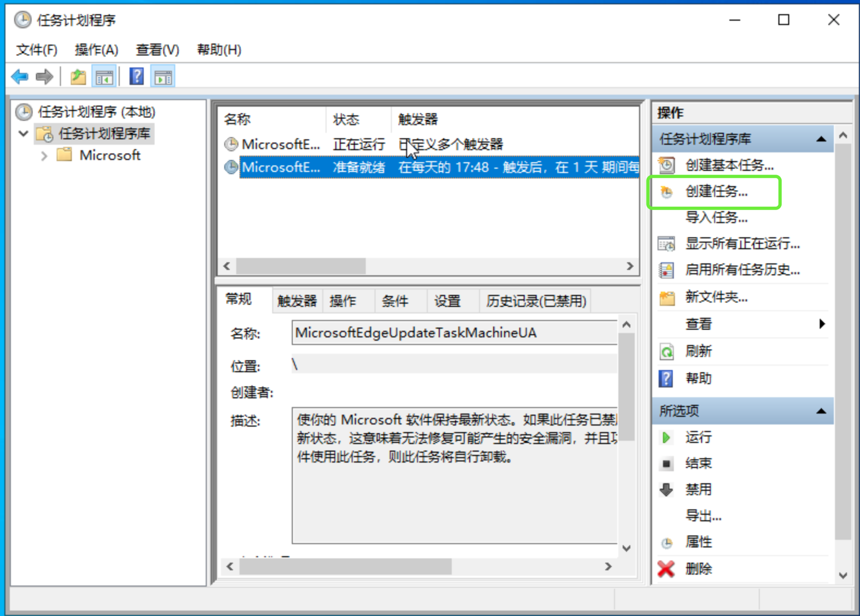This screenshot has height=616, width=860.
Task: Click 新文件夹... in the actions pane
Action: tap(716, 297)
